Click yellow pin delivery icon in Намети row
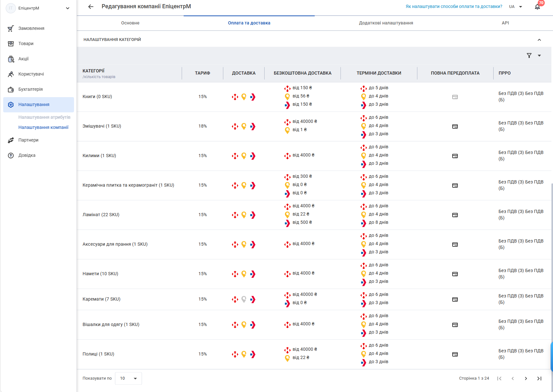Image resolution: width=553 pixels, height=392 pixels. 244,274
